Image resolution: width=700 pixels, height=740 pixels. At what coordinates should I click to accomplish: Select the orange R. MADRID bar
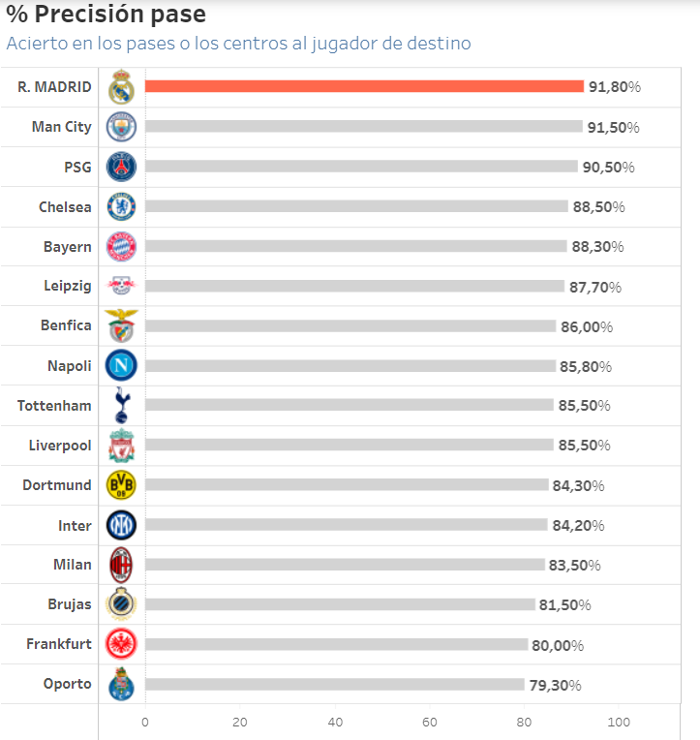coord(364,86)
